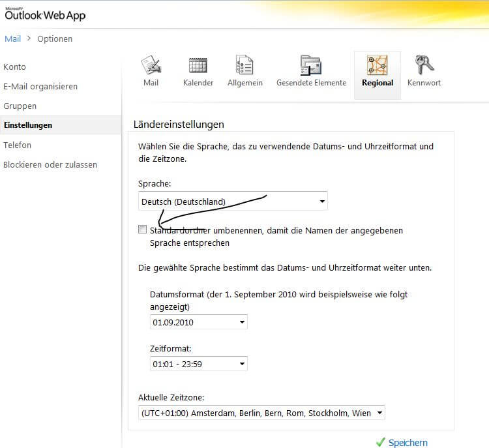Open Blockieren oder zulassen in the sidebar
The height and width of the screenshot is (448, 489).
(x=50, y=164)
